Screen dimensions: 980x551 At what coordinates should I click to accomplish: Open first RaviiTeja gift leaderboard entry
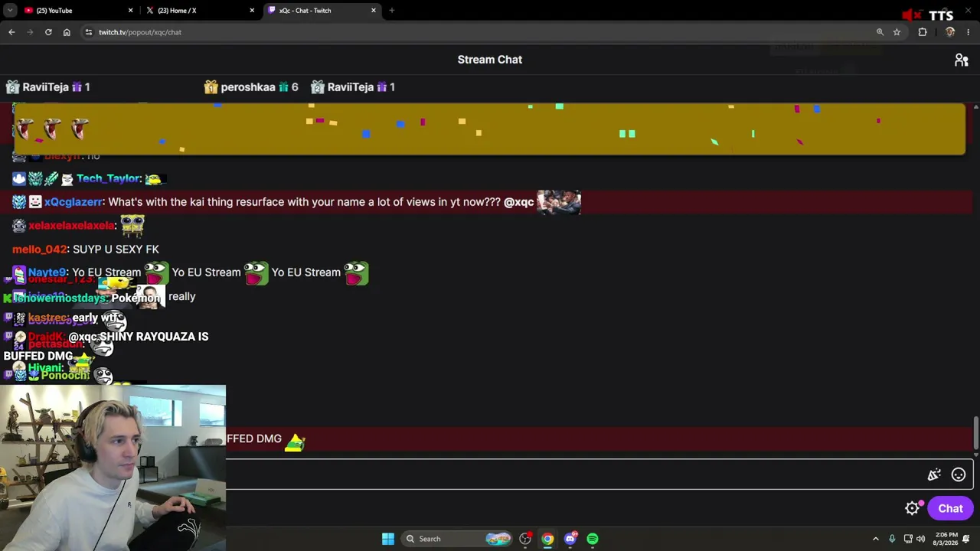pos(47,87)
